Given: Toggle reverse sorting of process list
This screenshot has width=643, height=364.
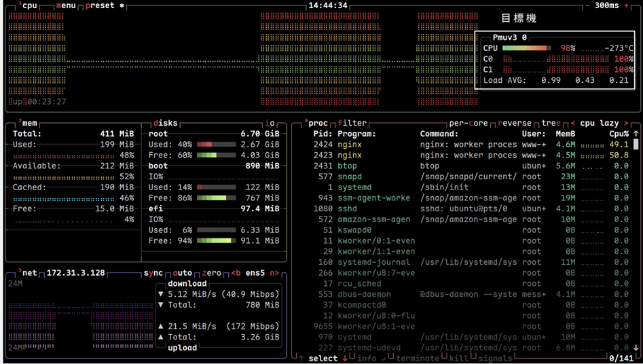Looking at the screenshot, I should click(516, 123).
